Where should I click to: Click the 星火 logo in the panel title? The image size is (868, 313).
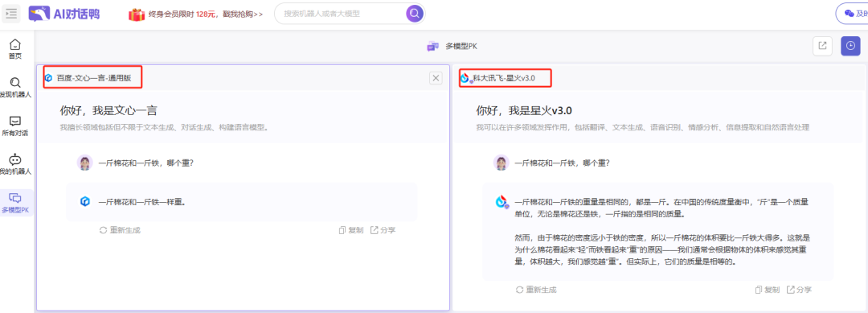coord(465,79)
